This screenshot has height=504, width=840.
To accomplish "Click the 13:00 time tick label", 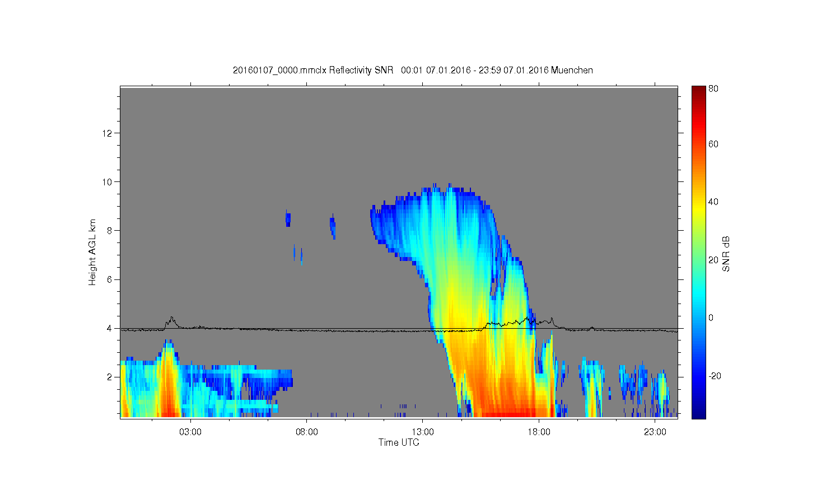I will click(423, 432).
